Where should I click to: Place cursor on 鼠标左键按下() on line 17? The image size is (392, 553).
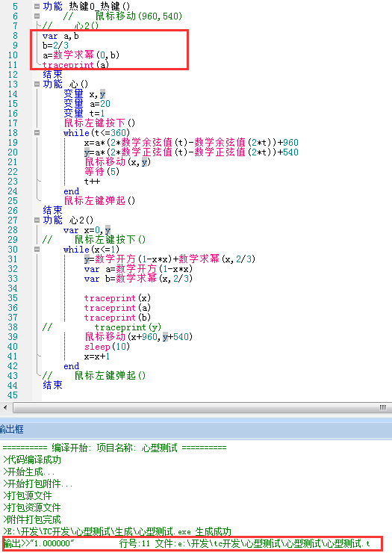(99, 123)
